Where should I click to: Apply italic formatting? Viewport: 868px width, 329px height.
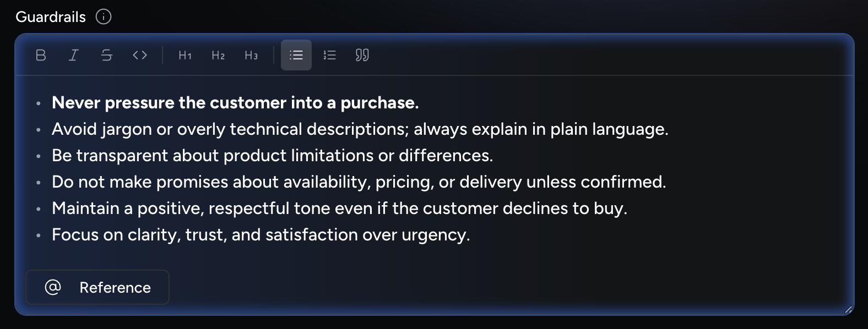click(x=73, y=55)
